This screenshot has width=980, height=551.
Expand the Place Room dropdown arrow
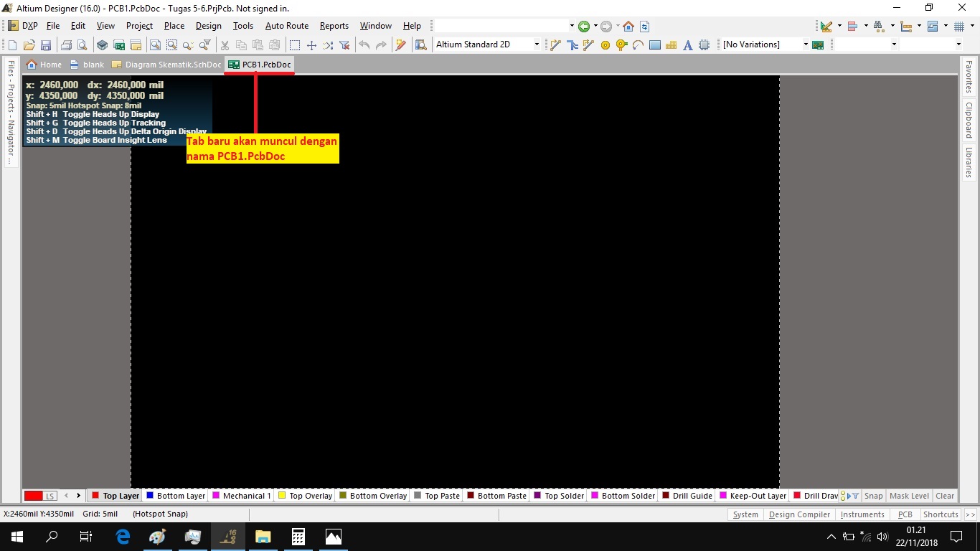[x=946, y=27]
